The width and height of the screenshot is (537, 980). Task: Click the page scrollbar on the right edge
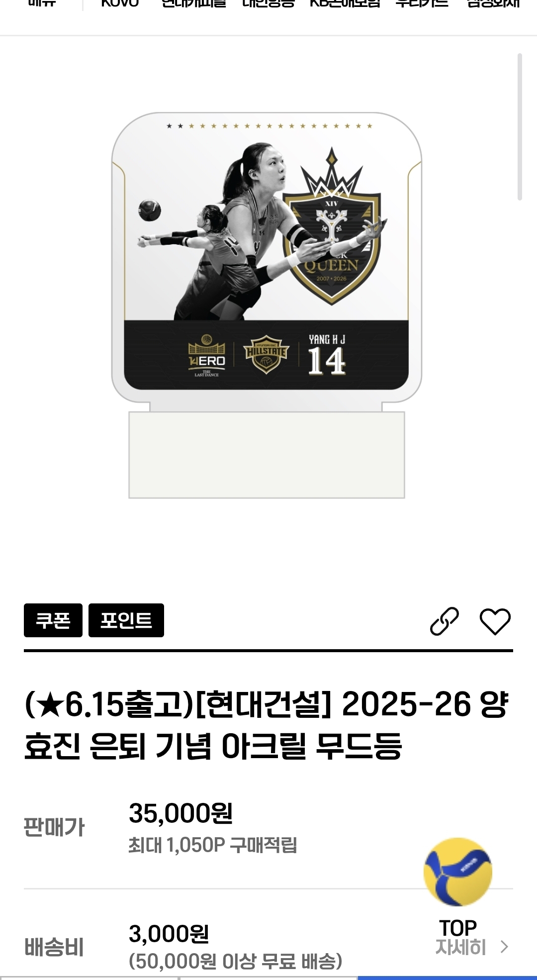pos(520,127)
